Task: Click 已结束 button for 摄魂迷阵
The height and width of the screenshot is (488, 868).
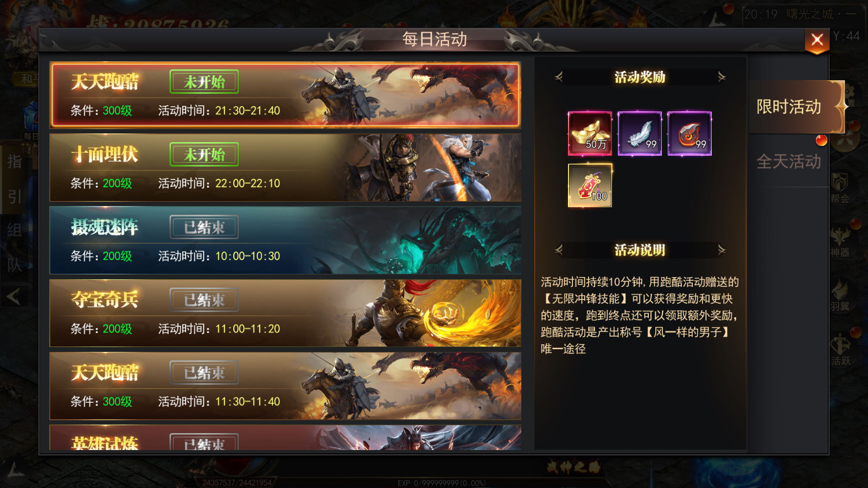Action: [204, 227]
